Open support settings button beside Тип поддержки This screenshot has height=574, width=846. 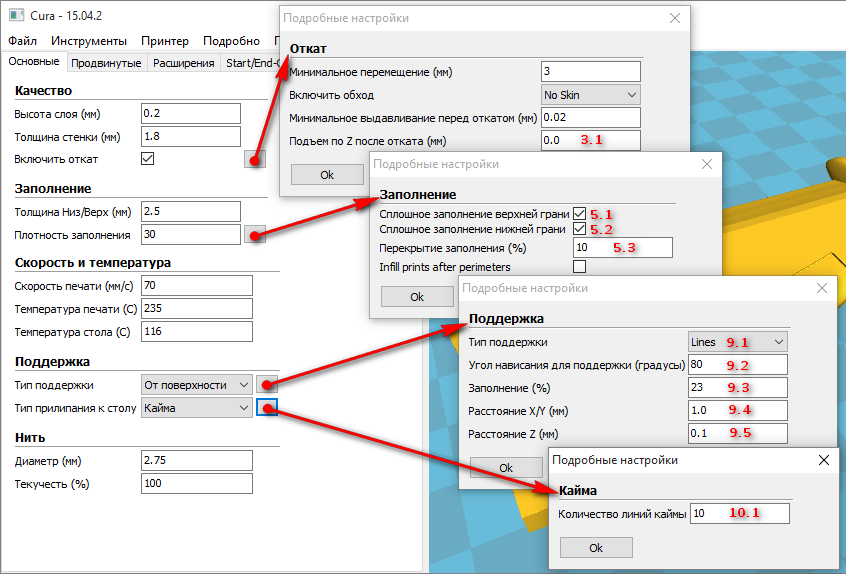[x=267, y=384]
